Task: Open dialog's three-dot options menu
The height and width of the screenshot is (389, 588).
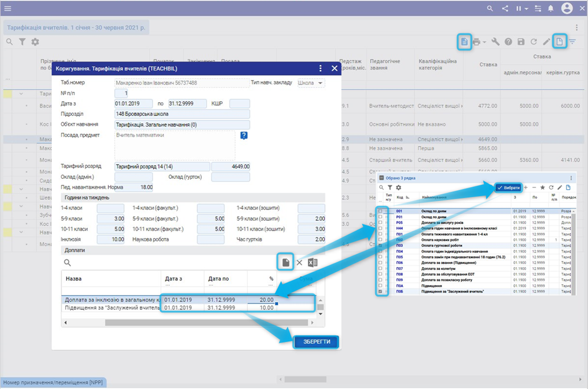Action: coord(320,68)
